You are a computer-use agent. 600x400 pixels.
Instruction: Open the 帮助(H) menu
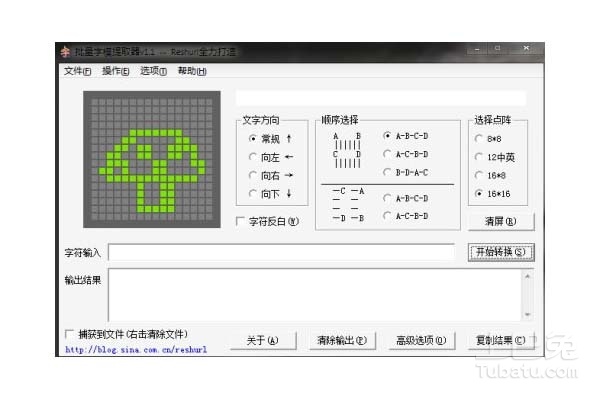[192, 71]
